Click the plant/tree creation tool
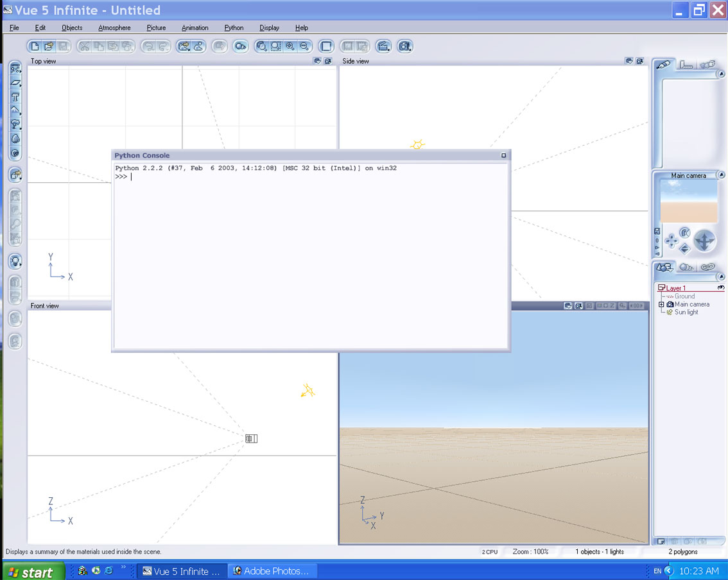The height and width of the screenshot is (580, 728). click(x=15, y=124)
